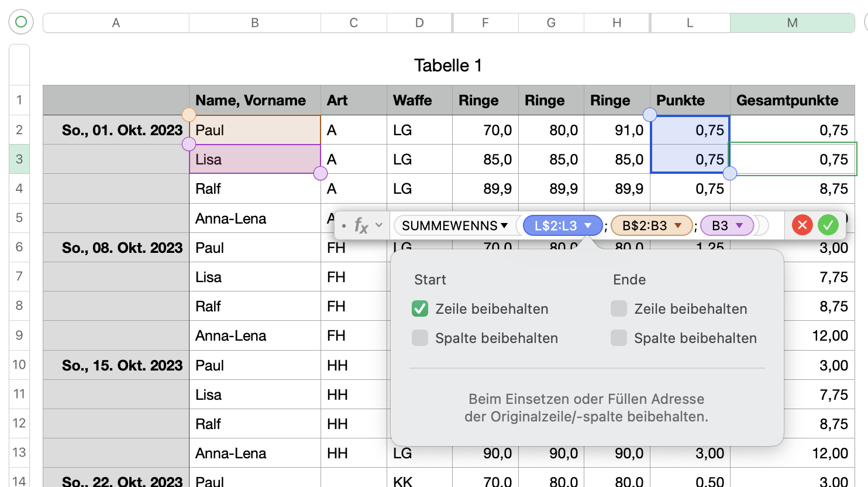Select column B header

(x=255, y=23)
